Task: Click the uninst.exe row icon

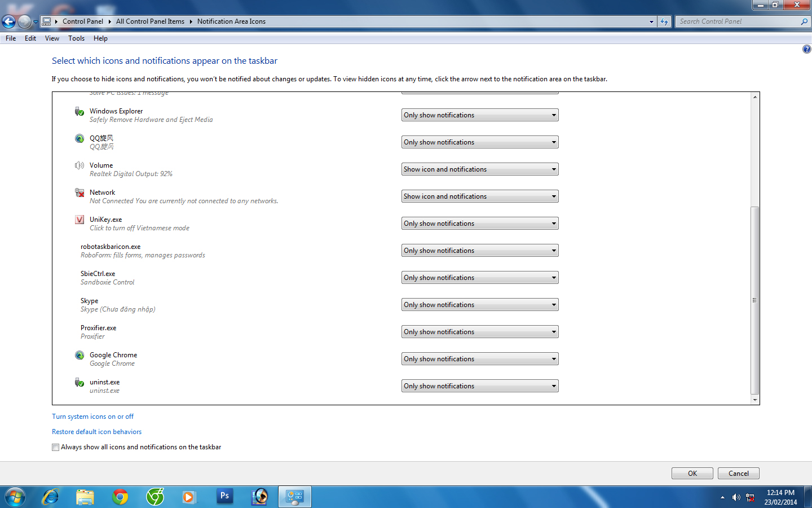Action: click(80, 382)
